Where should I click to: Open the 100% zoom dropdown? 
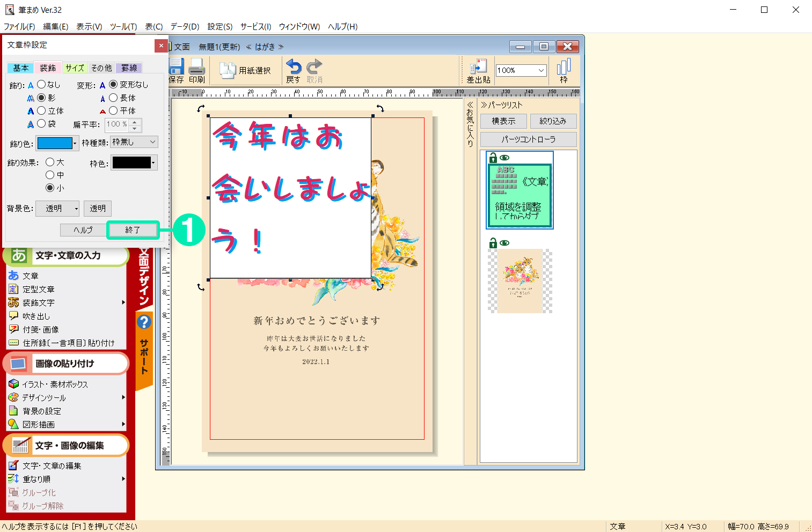[520, 70]
